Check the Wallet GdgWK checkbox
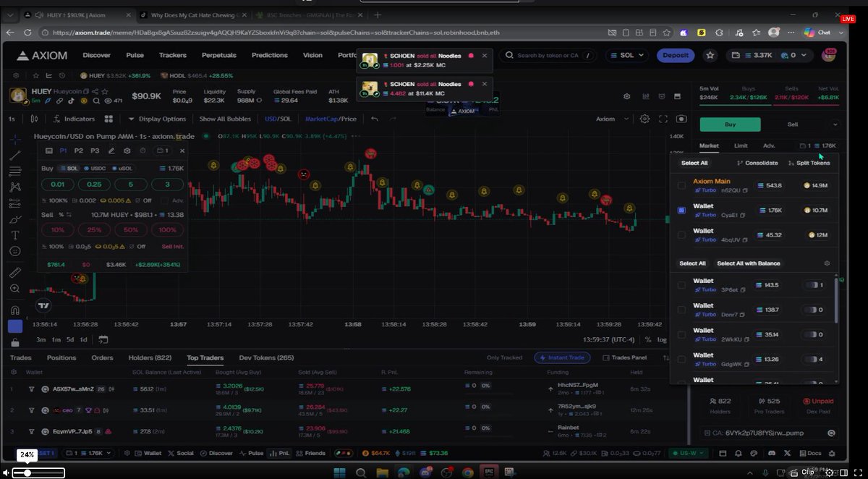Image resolution: width=868 pixels, height=479 pixels. (681, 359)
